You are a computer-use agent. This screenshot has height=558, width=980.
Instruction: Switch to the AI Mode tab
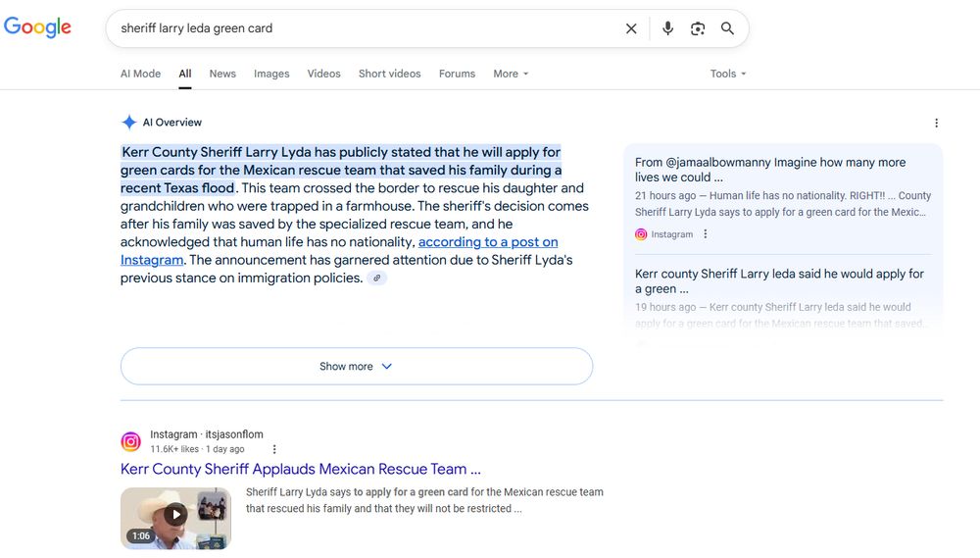point(140,74)
